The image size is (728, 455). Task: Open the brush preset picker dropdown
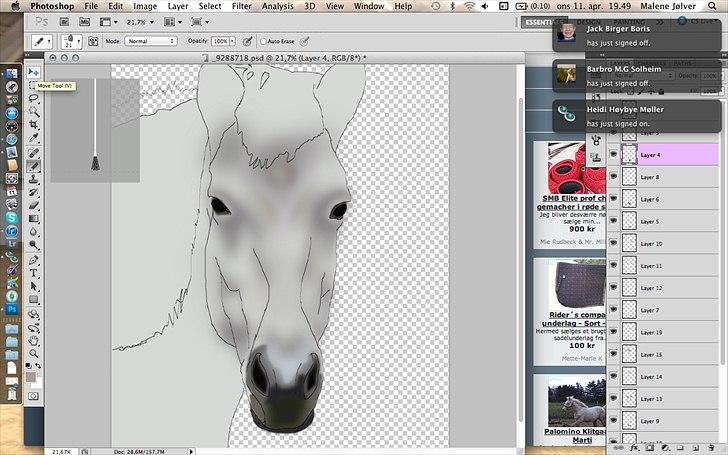pos(74,42)
